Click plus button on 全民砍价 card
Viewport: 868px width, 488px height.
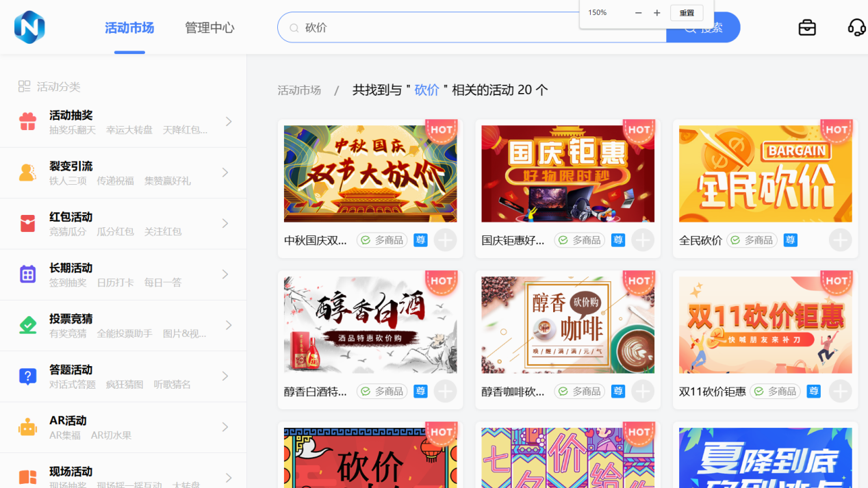(x=840, y=240)
